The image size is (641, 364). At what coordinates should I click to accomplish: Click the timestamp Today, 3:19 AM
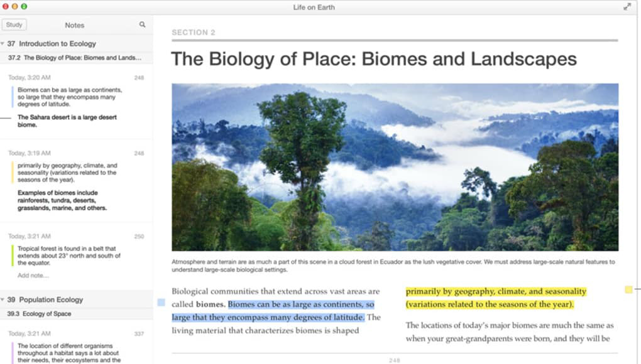tap(30, 153)
